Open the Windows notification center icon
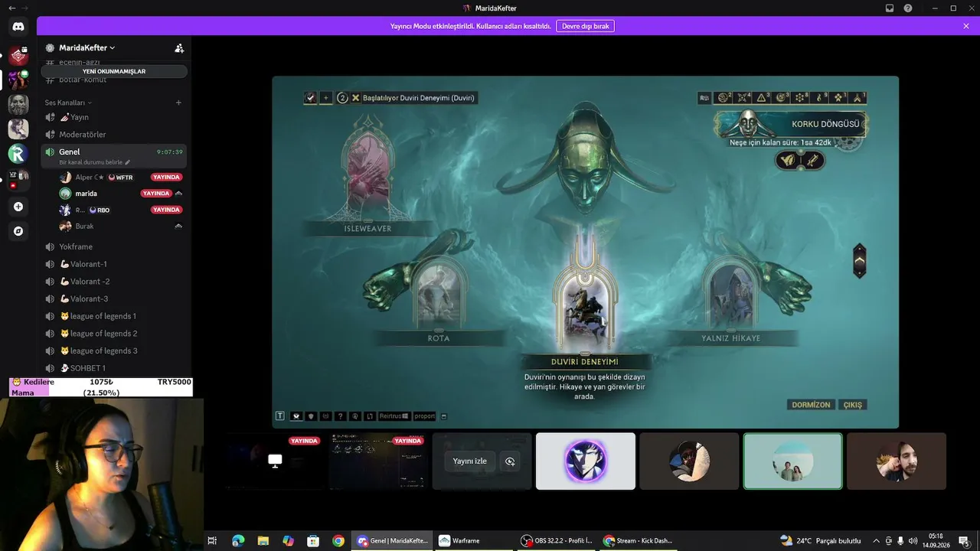The image size is (980, 551). (966, 541)
